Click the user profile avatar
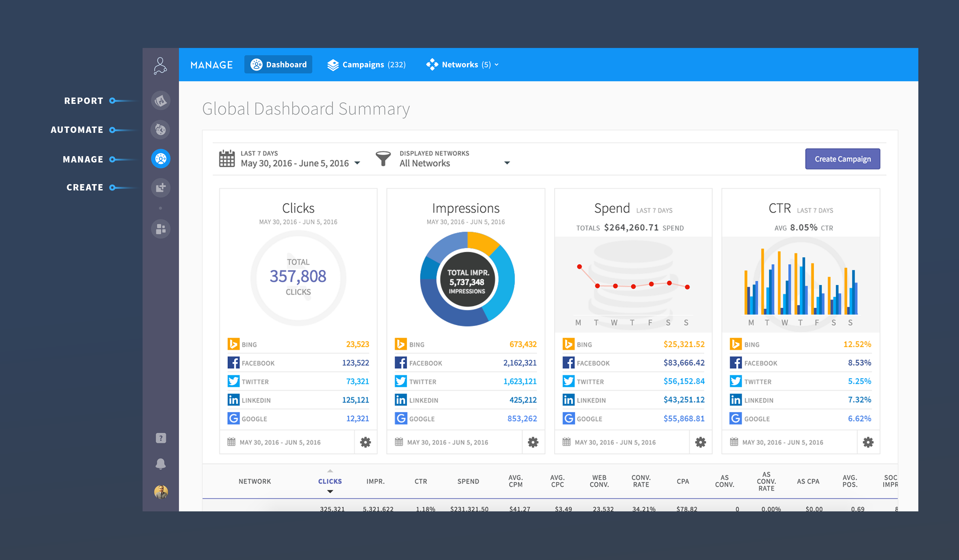The width and height of the screenshot is (959, 560). tap(161, 492)
